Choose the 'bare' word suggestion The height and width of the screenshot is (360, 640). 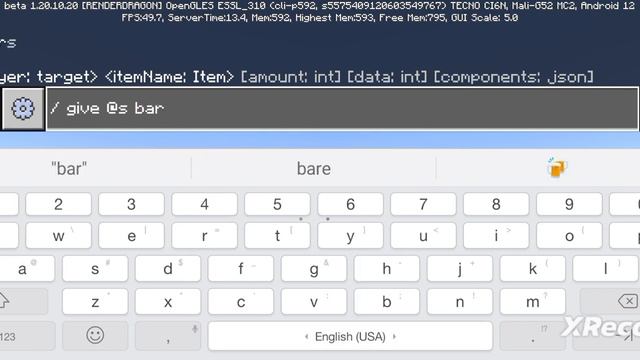[313, 169]
